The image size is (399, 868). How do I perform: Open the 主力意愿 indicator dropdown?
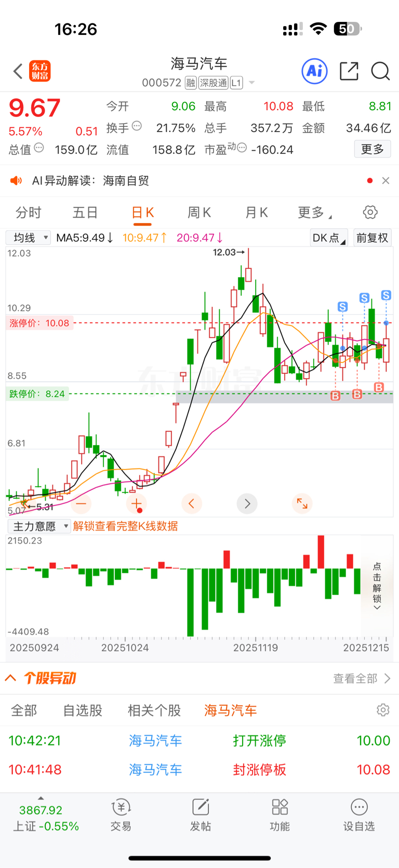pos(39,526)
